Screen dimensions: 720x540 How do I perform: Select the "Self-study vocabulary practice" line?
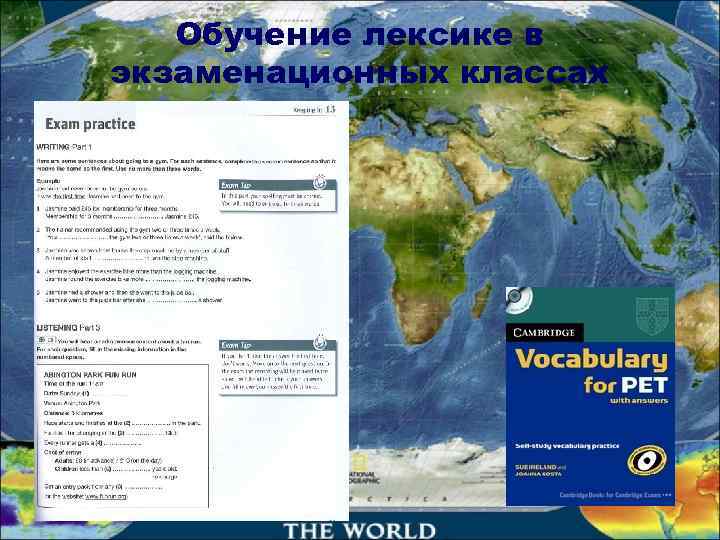click(x=567, y=445)
